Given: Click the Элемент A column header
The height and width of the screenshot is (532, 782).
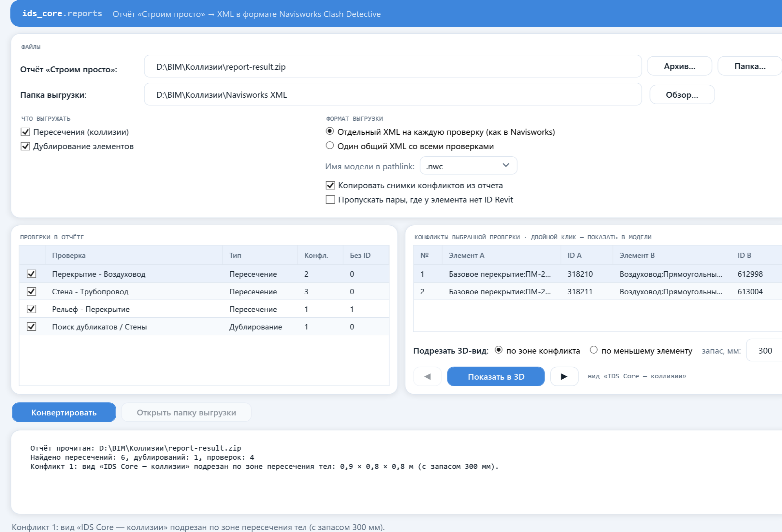Looking at the screenshot, I should tap(501, 255).
